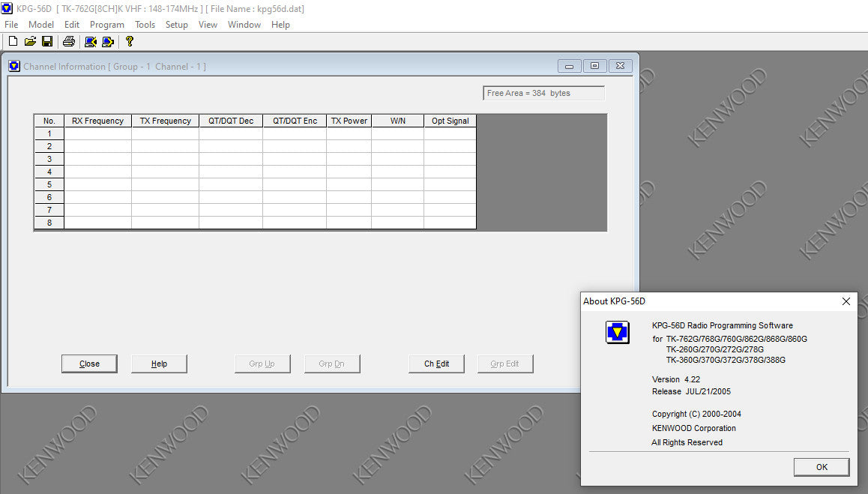Click Close button in Channel Information
Screen dimensions: 868x494
pos(89,364)
